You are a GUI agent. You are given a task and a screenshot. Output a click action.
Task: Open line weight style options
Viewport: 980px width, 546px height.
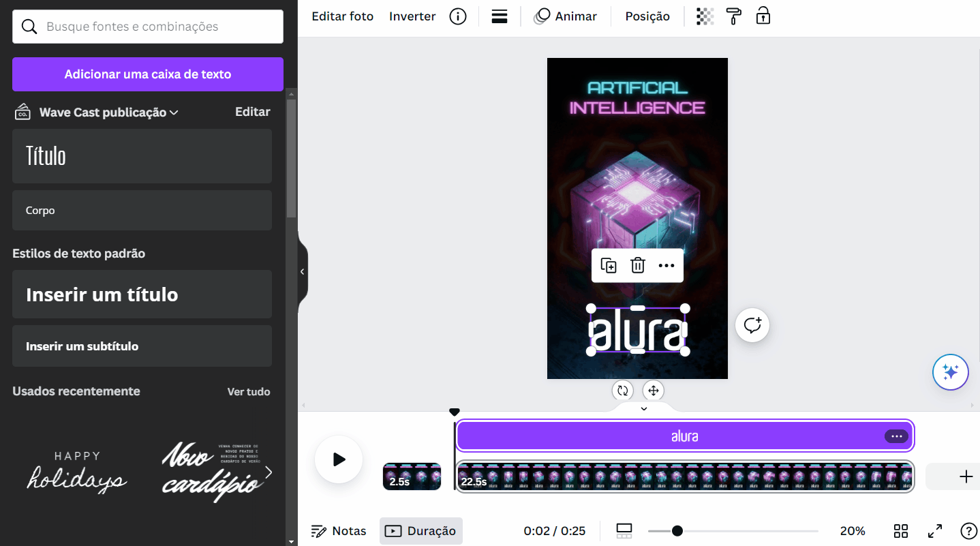pos(500,16)
